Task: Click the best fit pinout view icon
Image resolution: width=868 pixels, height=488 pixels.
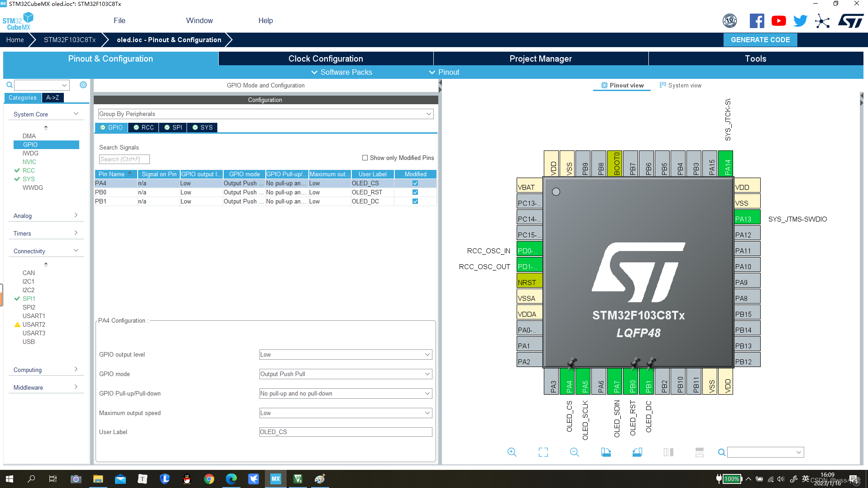Action: [x=542, y=452]
